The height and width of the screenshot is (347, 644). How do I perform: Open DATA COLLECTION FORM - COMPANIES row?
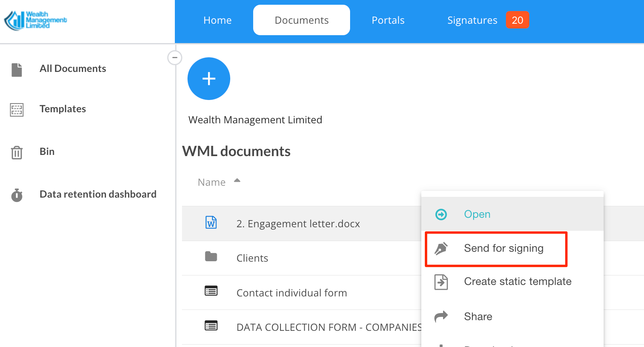point(328,327)
